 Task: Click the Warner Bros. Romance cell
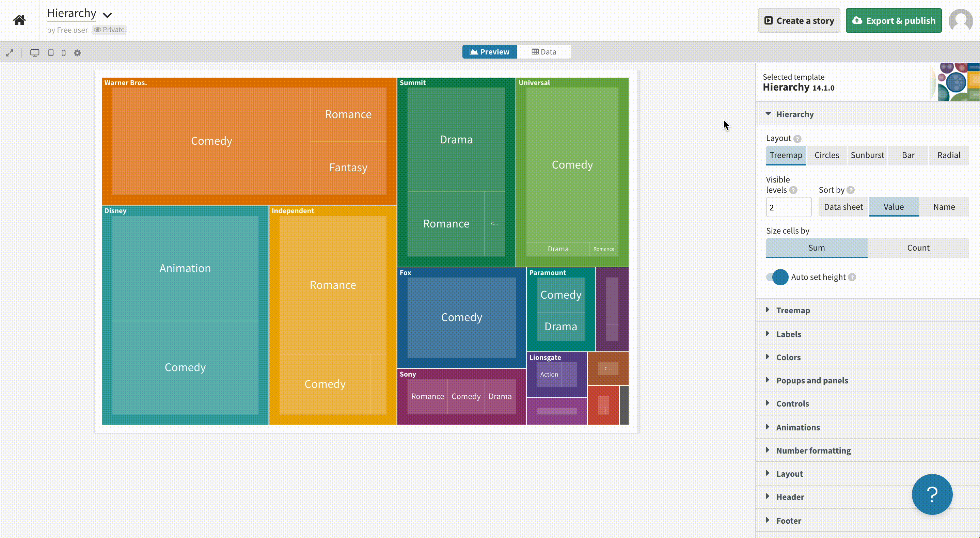point(348,114)
